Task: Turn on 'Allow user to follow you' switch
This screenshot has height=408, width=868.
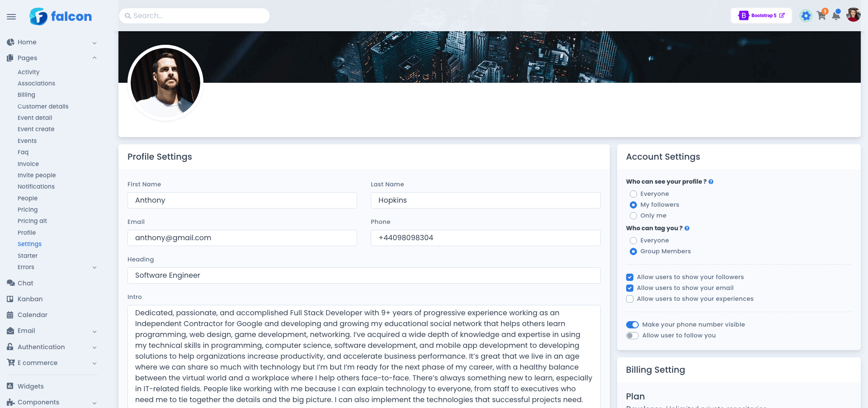Action: (x=632, y=336)
